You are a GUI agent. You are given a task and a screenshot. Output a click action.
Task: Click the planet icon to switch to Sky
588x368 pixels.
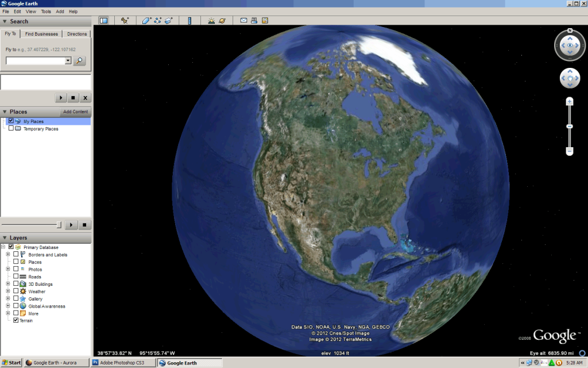[222, 21]
